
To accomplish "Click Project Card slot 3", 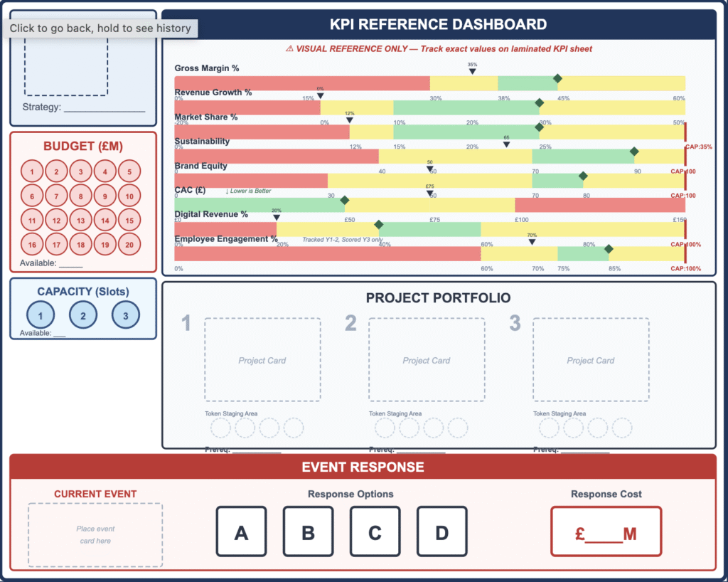I will tap(591, 360).
